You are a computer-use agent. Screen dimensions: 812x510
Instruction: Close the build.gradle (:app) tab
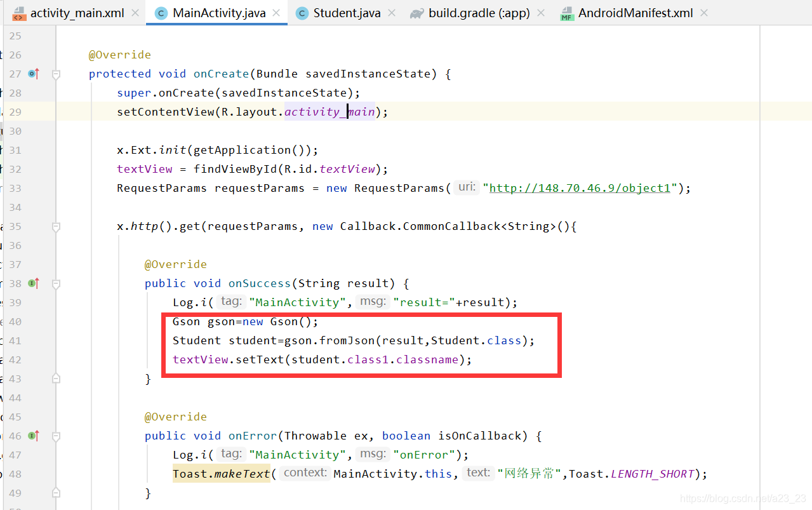tap(540, 13)
